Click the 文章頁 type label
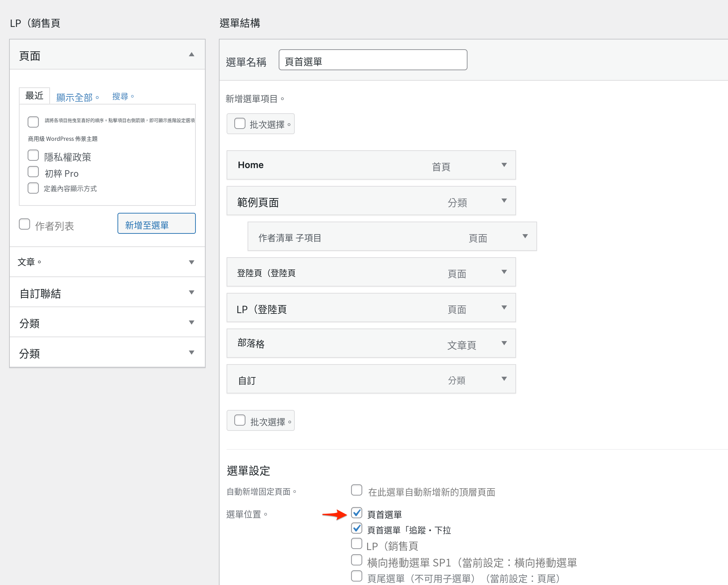 462,345
